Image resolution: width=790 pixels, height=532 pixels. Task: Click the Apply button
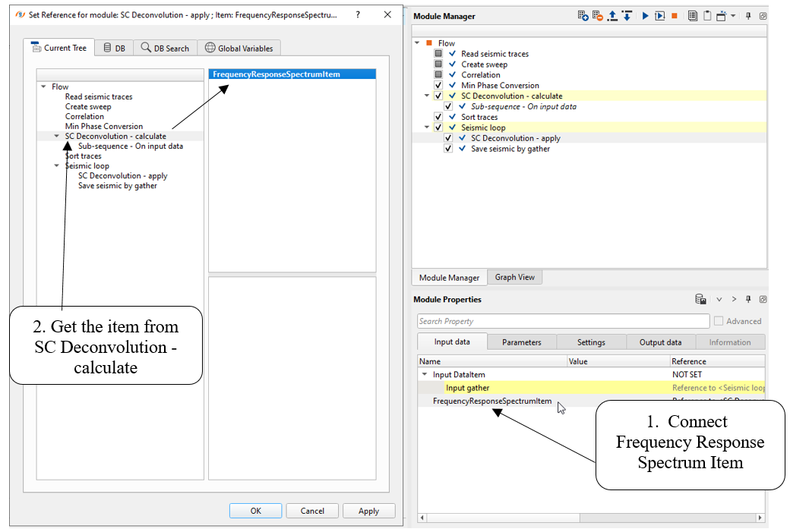click(368, 511)
